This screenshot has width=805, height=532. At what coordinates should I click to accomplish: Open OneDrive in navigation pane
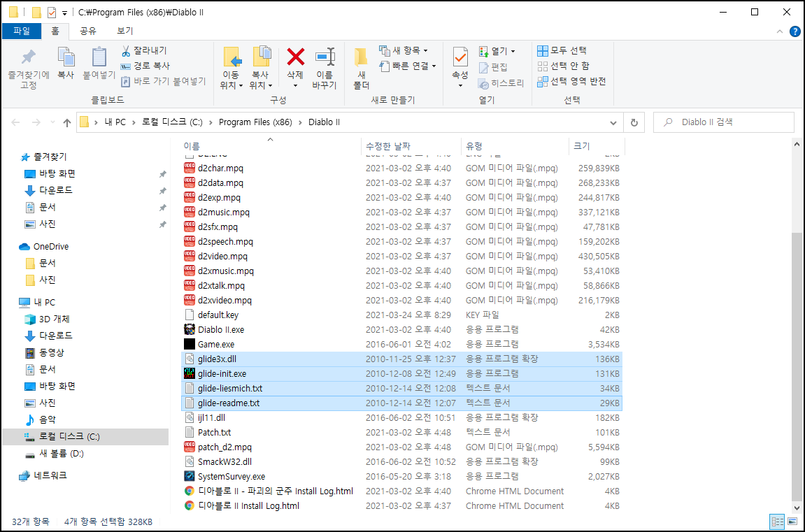(x=51, y=246)
